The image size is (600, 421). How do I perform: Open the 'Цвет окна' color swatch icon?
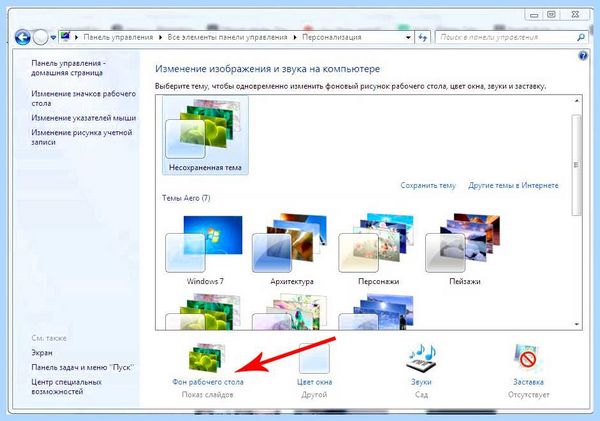[314, 358]
